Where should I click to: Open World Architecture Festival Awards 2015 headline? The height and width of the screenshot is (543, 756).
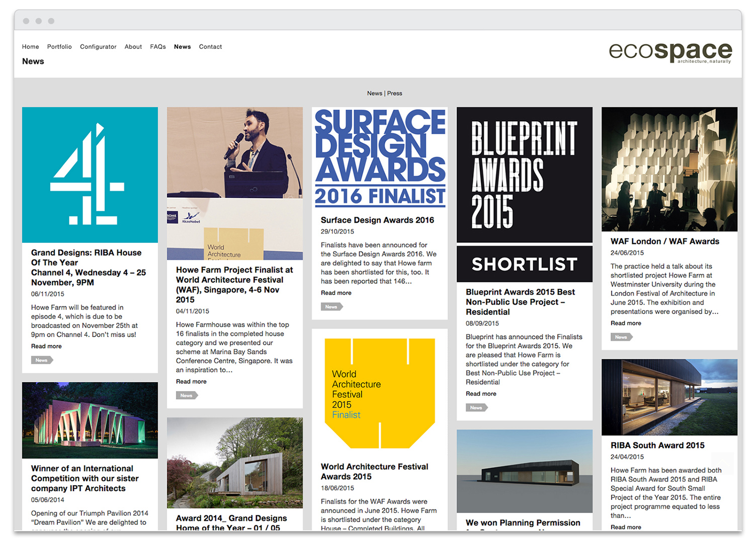374,472
